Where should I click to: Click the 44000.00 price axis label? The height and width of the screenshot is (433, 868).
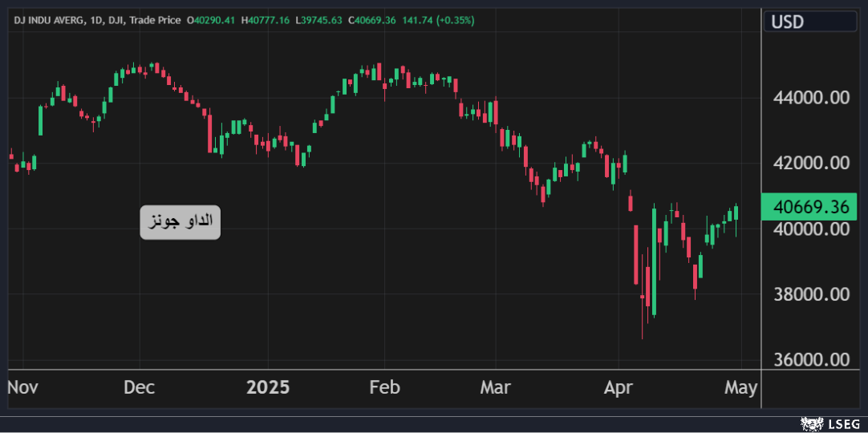tap(810, 98)
